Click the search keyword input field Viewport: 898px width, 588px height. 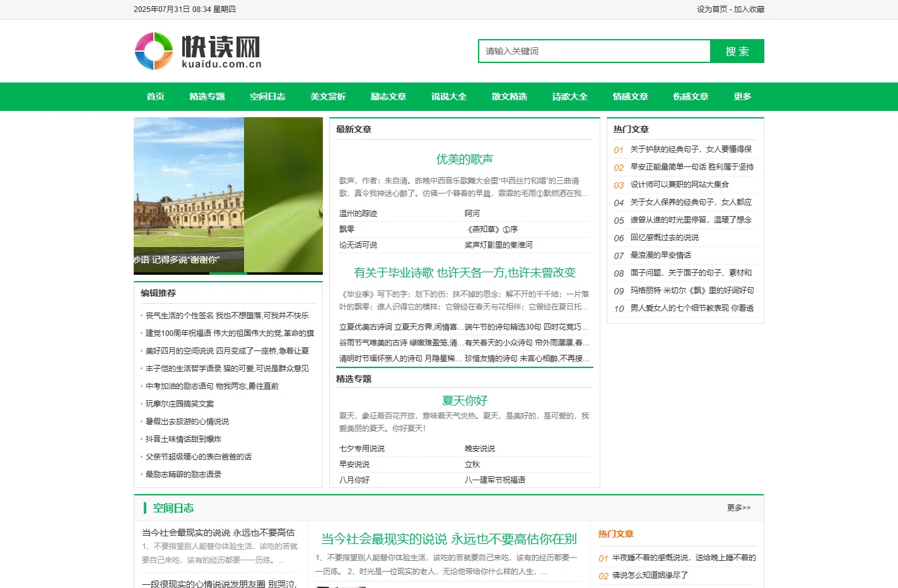point(594,51)
